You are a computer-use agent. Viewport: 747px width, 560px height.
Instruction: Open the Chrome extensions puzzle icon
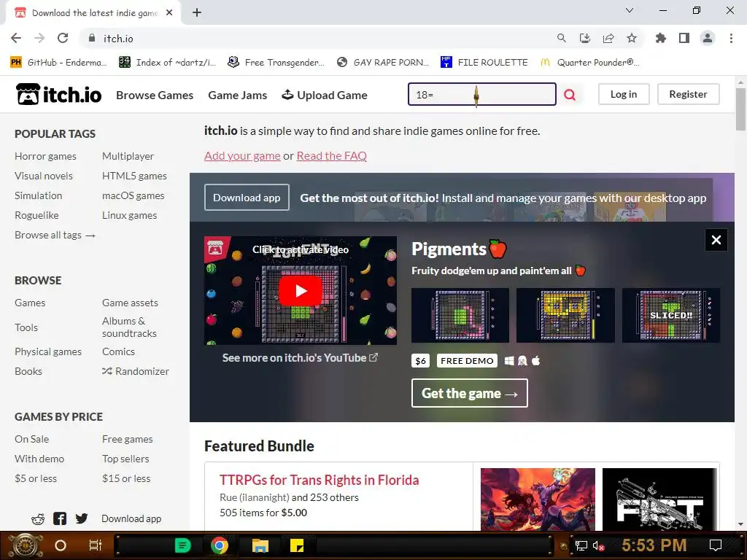click(x=661, y=38)
